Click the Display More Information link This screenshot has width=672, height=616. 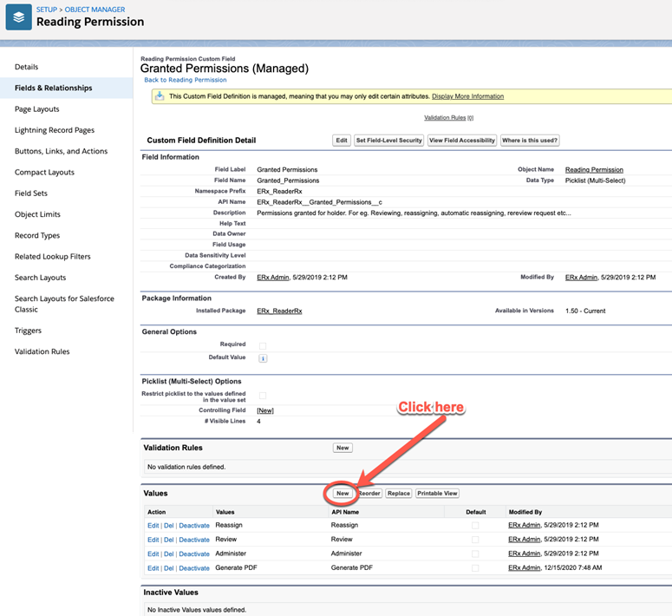pos(467,96)
